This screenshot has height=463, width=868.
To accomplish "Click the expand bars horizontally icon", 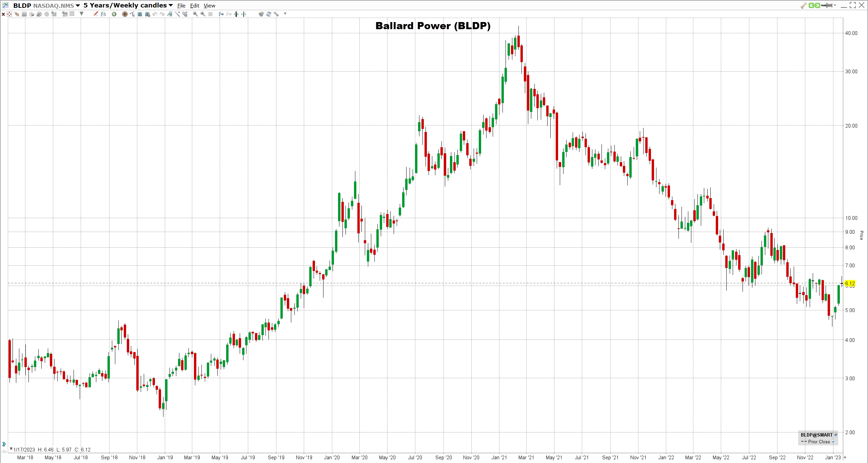I will pyautogui.click(x=236, y=14).
